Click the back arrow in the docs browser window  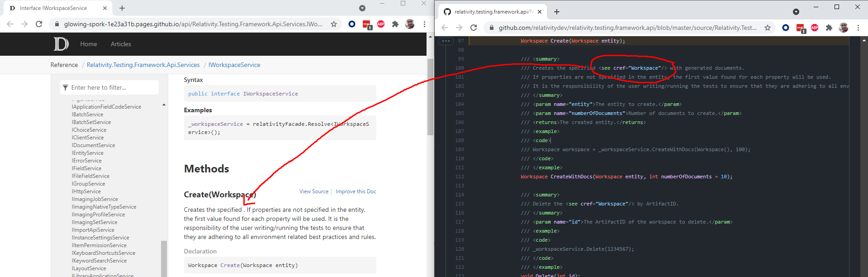point(10,24)
